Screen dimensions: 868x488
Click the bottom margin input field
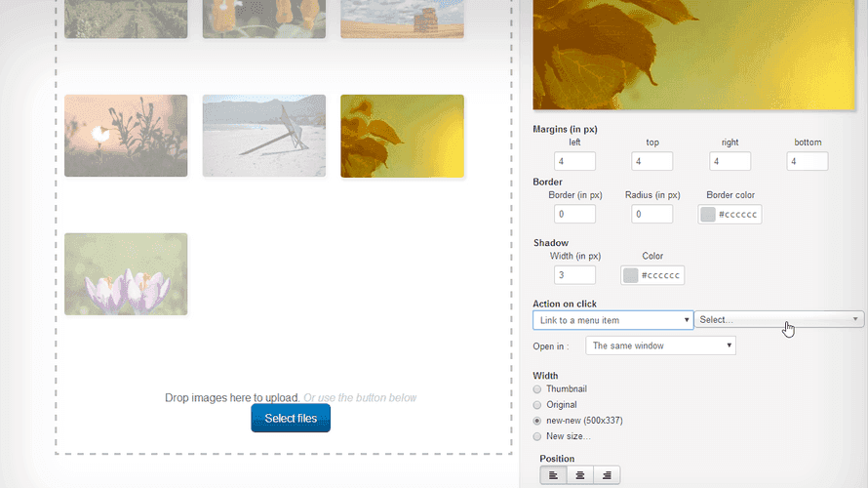pos(807,161)
